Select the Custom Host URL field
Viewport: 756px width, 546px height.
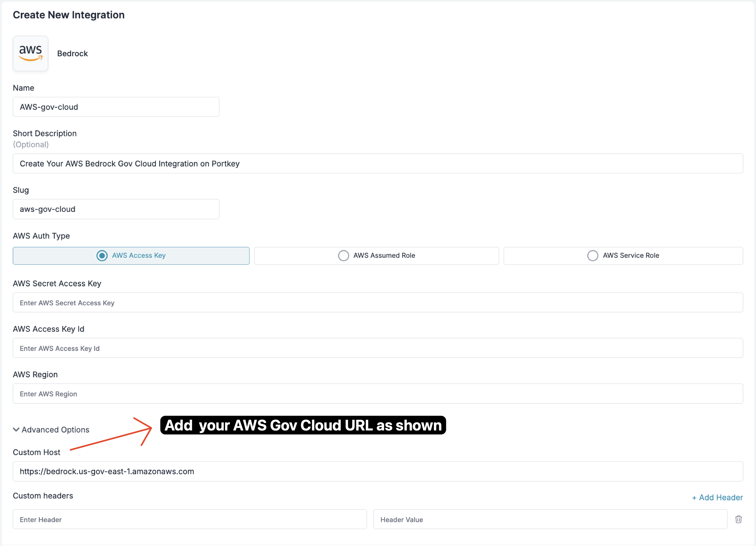point(378,471)
